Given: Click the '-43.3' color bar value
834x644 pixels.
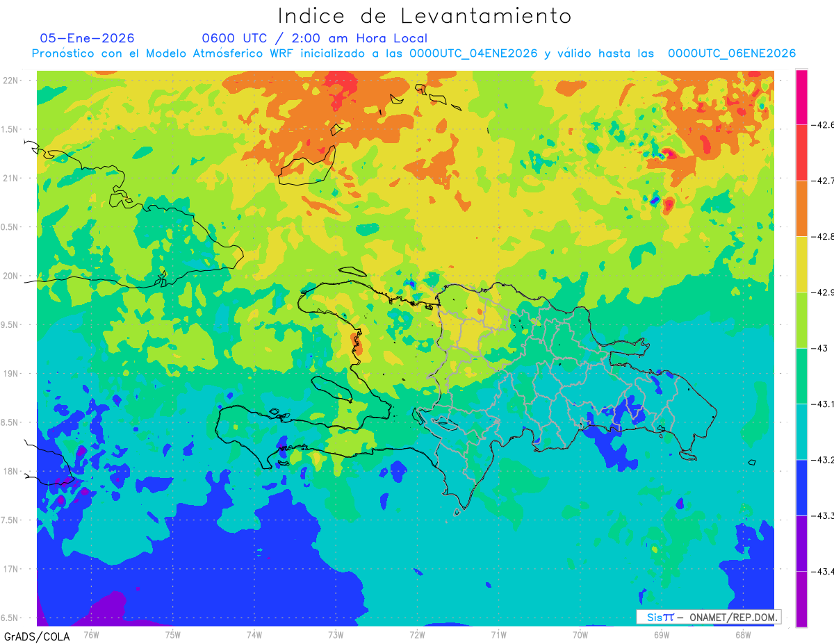Looking at the screenshot, I should 823,515.
